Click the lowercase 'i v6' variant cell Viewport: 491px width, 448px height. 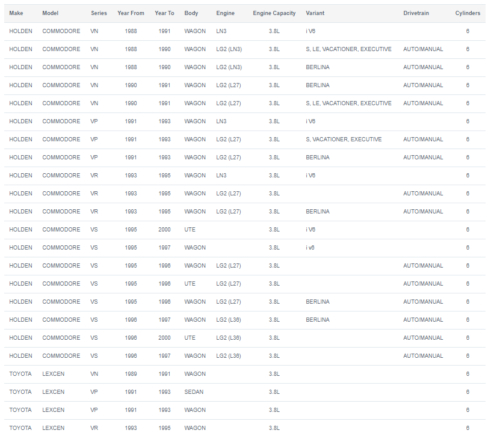310,248
